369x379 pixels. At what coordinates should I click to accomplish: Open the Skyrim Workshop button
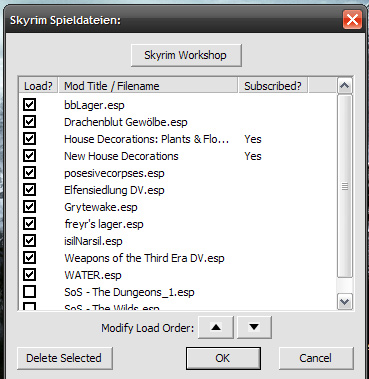186,55
